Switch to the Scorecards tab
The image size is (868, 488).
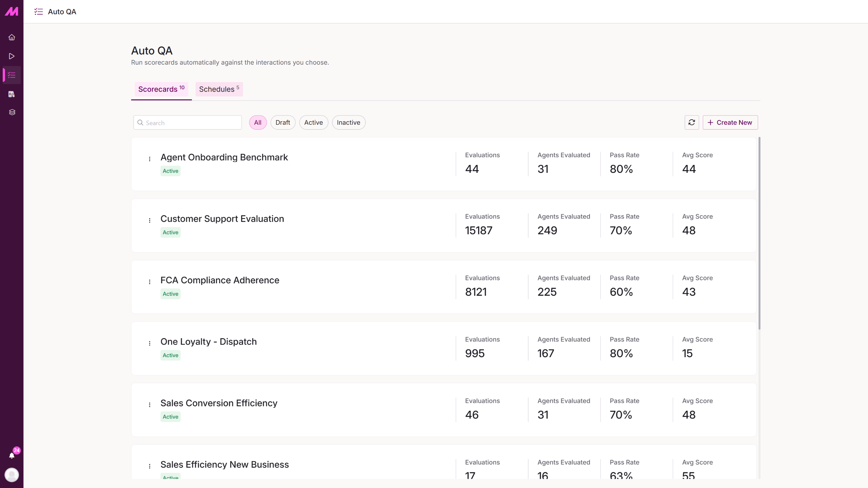coord(161,89)
